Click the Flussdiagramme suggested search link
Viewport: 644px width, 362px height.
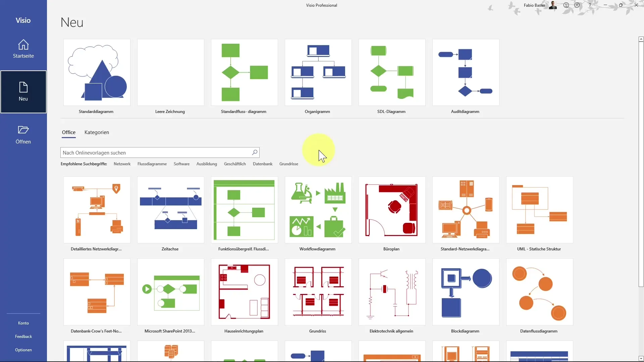152,164
